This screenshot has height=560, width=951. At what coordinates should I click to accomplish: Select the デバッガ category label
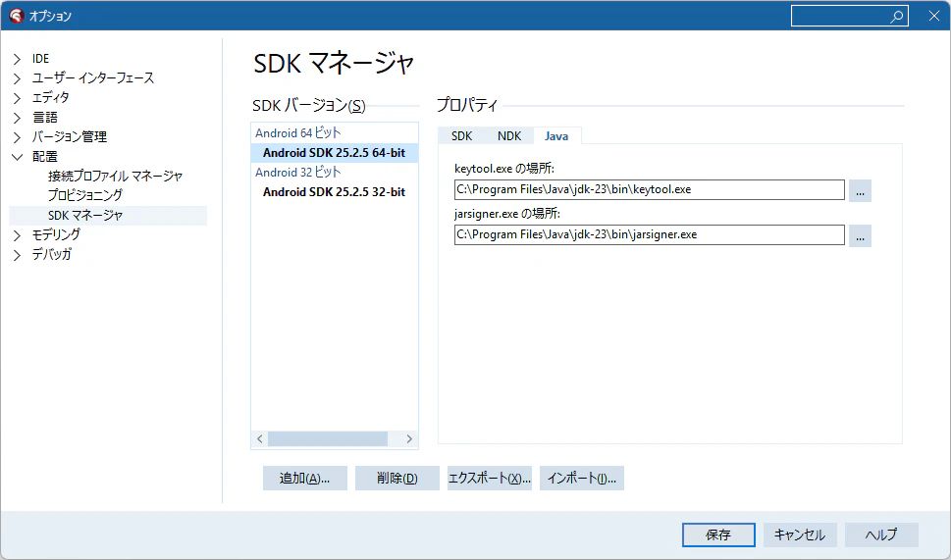(52, 255)
